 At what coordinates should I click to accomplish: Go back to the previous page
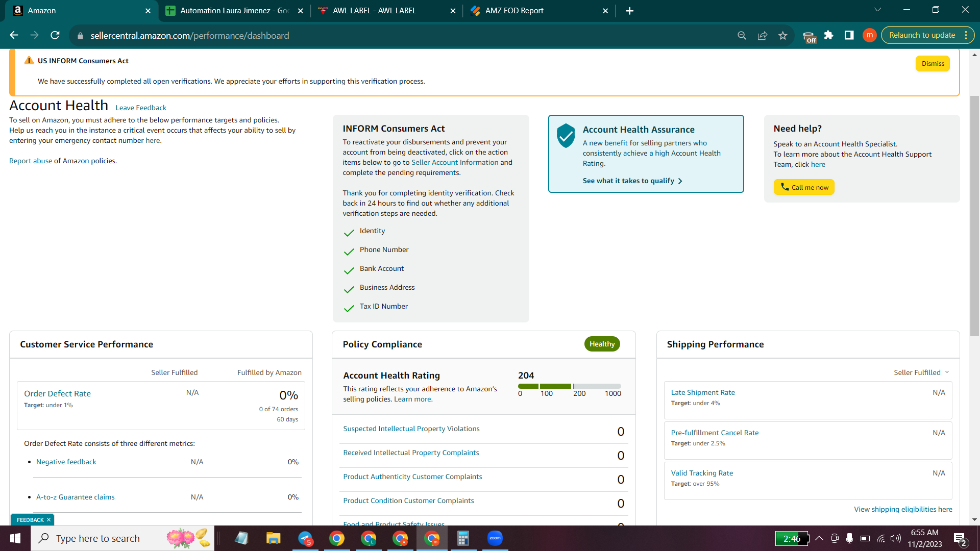click(14, 35)
